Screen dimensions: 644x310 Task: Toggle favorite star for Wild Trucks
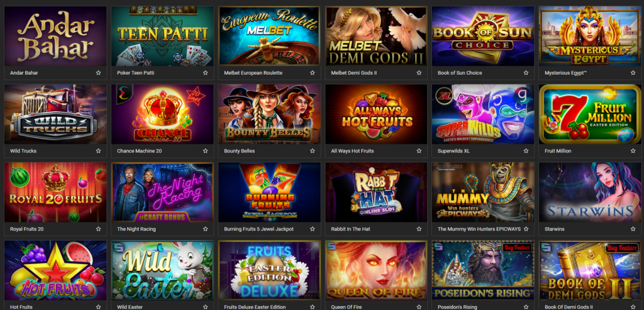tap(98, 151)
